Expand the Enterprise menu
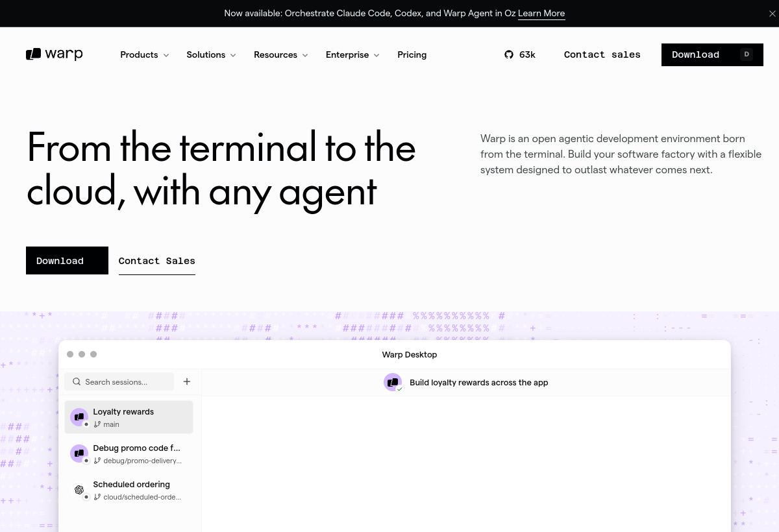 pos(352,54)
